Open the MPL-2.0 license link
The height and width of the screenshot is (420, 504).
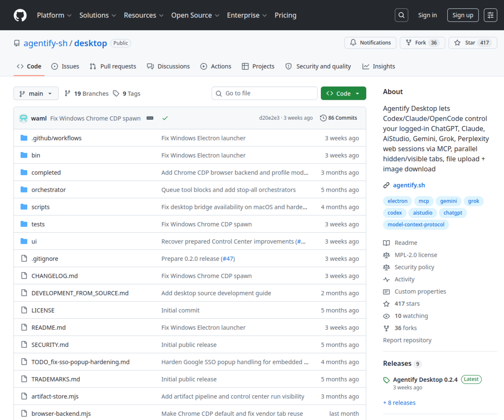(410, 255)
